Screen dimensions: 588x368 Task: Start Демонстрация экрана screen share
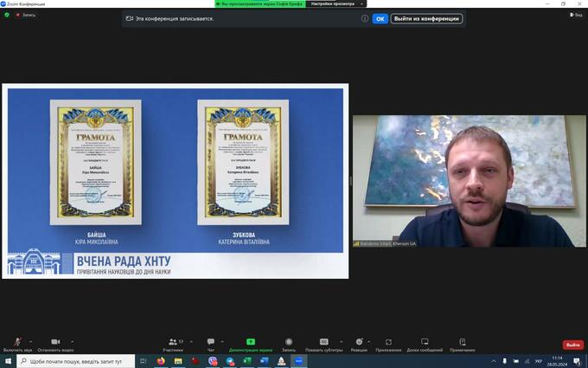point(251,345)
